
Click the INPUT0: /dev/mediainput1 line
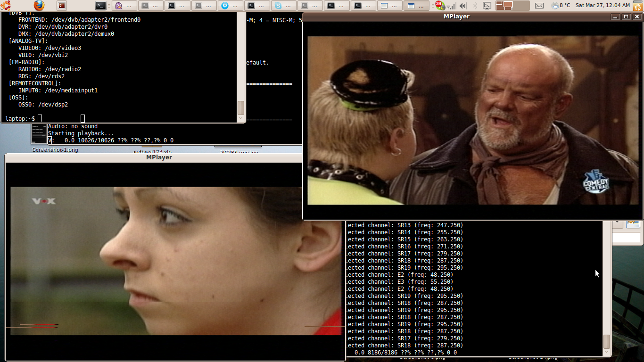click(58, 90)
